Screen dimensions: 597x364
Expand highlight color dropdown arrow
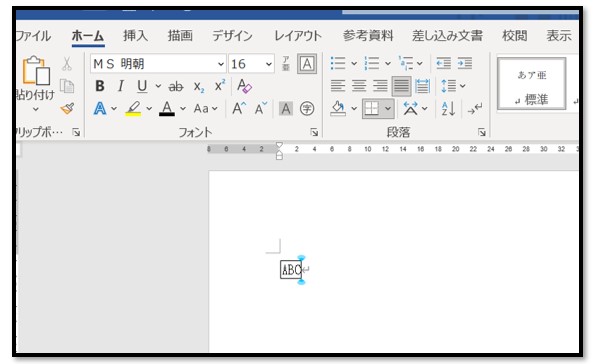coord(149,109)
